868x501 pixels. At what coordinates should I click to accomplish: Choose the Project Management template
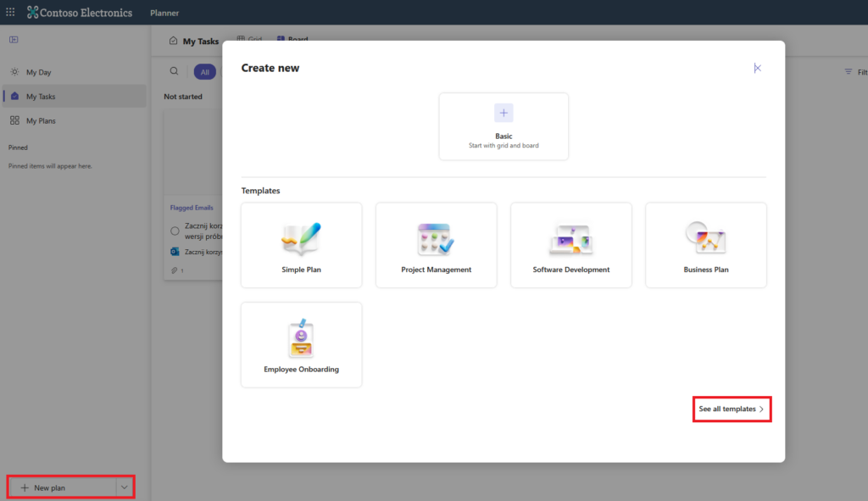pyautogui.click(x=436, y=245)
